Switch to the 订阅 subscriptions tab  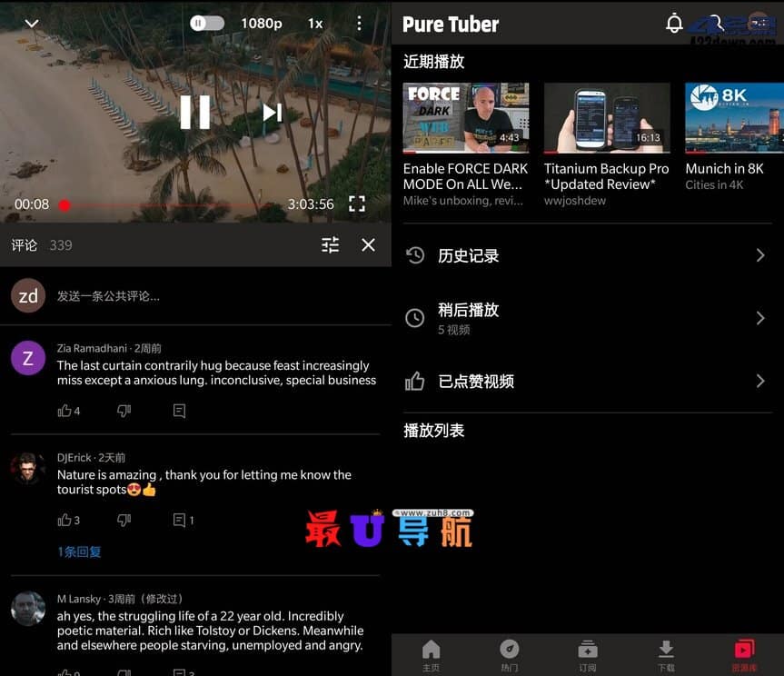coord(588,655)
